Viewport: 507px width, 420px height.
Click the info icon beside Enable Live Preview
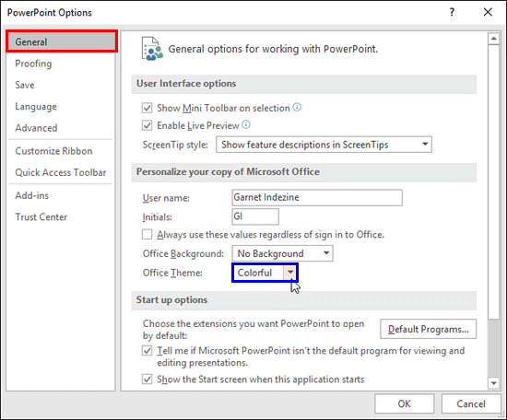pyautogui.click(x=246, y=124)
